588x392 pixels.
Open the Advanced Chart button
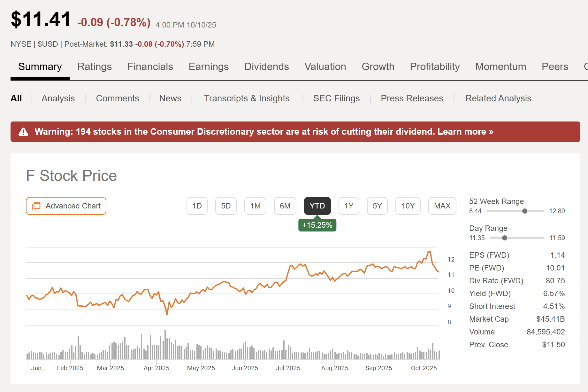pos(66,206)
